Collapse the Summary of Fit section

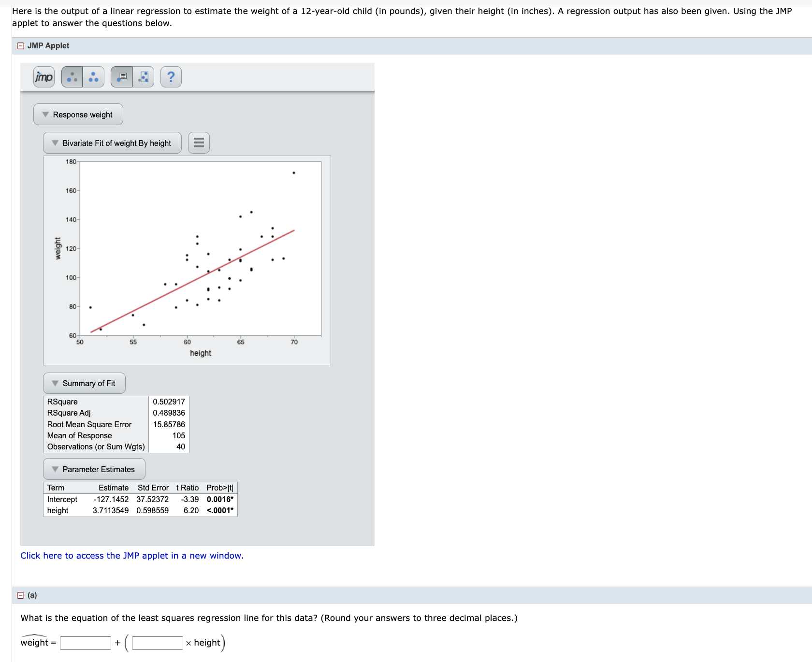point(55,383)
